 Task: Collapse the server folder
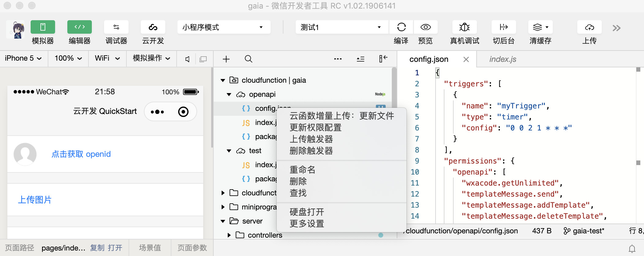223,221
